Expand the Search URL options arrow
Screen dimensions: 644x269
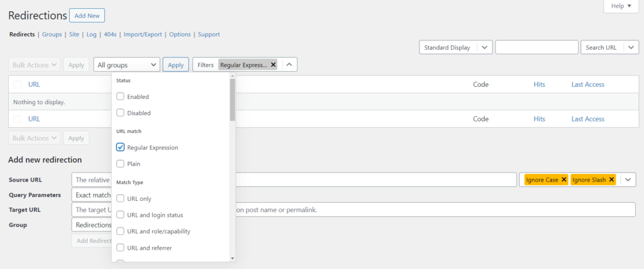pos(630,47)
